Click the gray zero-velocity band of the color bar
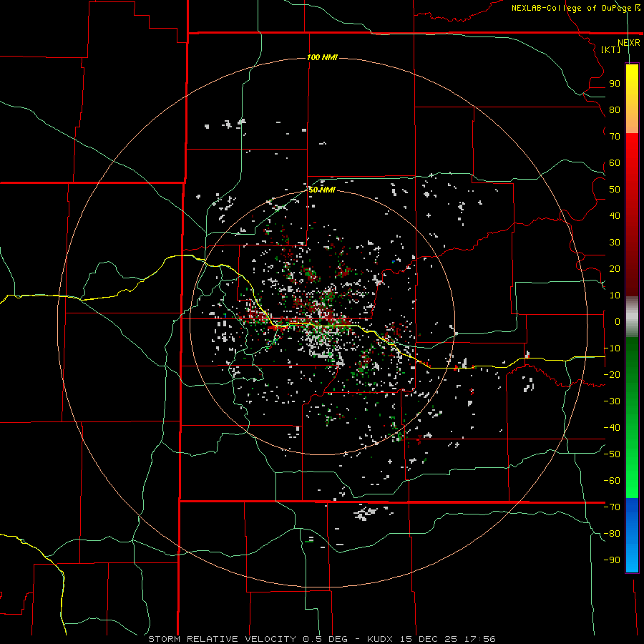Image resolution: width=644 pixels, height=644 pixels. pyautogui.click(x=632, y=317)
